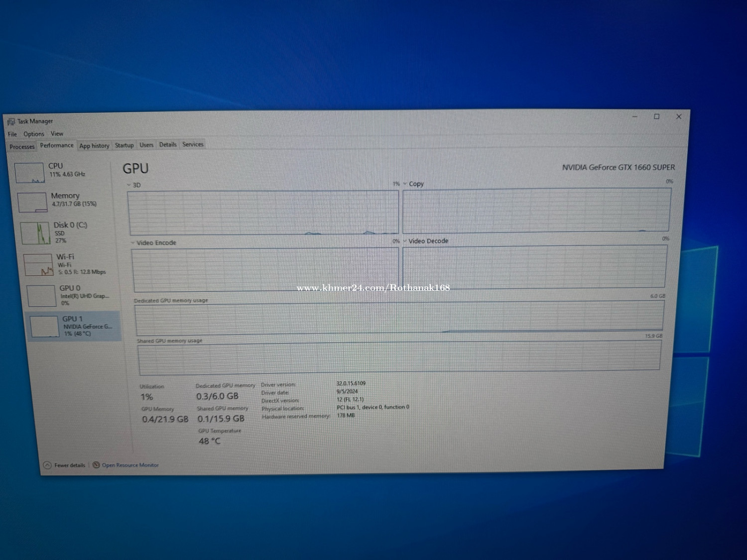Click the Video Encode graph

[x=266, y=269]
